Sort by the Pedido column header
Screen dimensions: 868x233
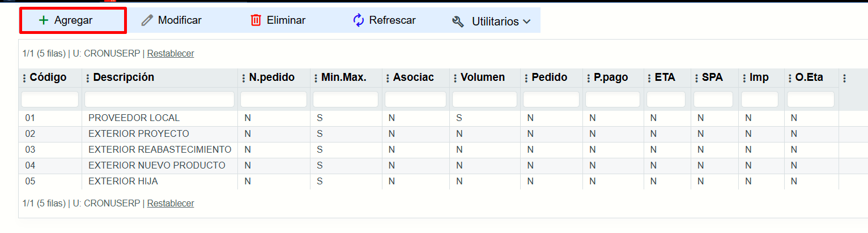[x=549, y=77]
